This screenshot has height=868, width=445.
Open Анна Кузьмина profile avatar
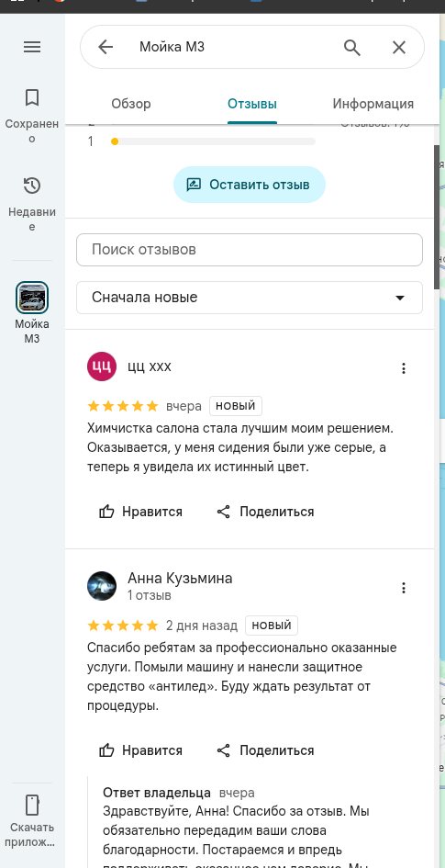pos(102,586)
